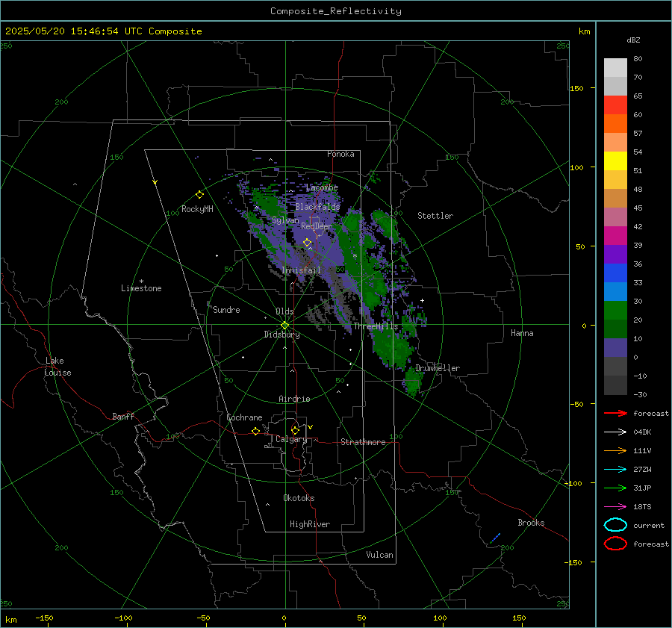The height and width of the screenshot is (628, 672).
Task: Click the Airdrie city label
Action: [x=294, y=399]
